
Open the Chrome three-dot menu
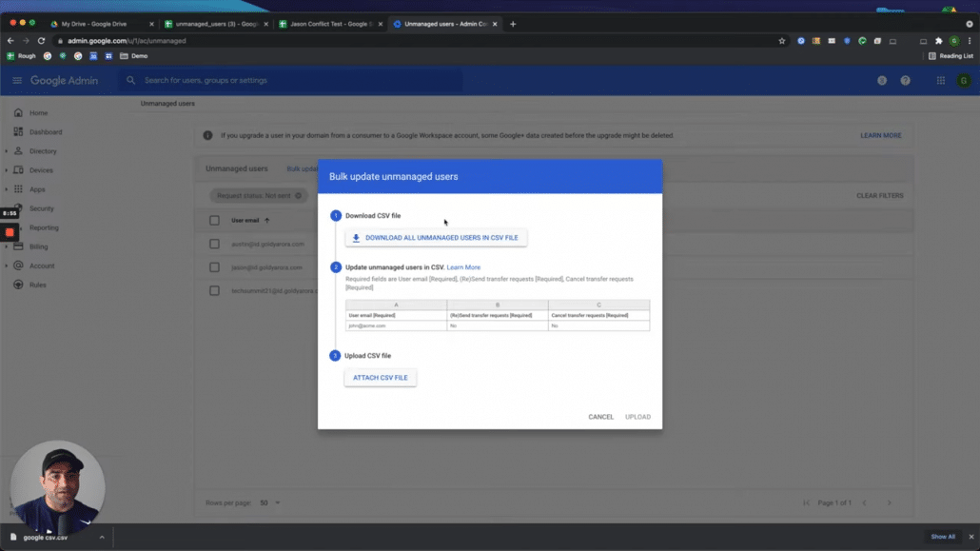pos(970,41)
